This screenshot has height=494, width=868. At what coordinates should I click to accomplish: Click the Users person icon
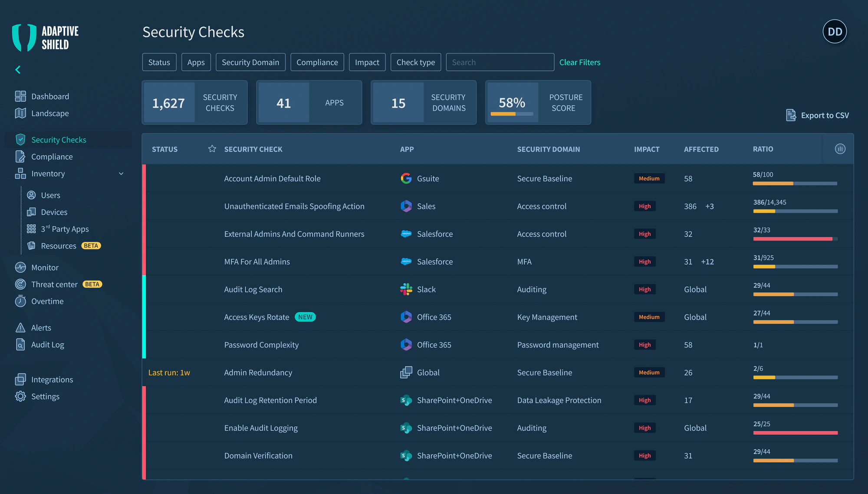pos(31,195)
